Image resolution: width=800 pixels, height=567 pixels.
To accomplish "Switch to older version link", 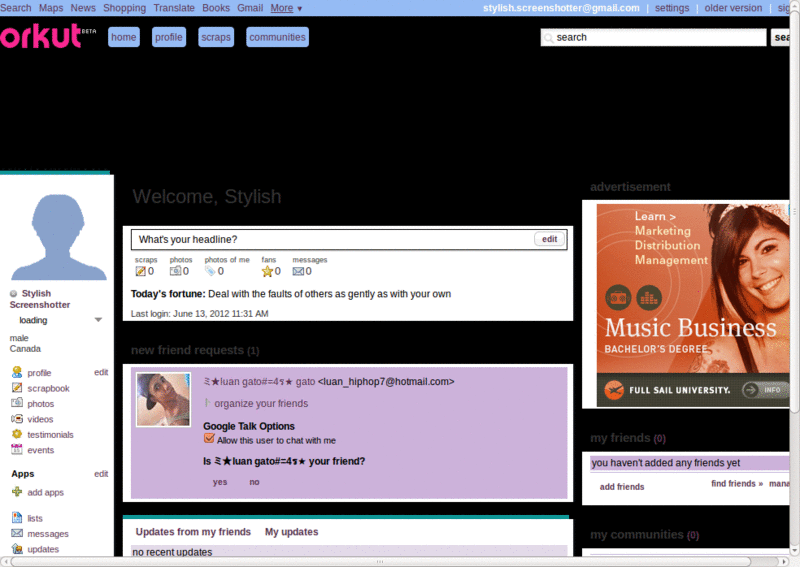I will coord(733,8).
